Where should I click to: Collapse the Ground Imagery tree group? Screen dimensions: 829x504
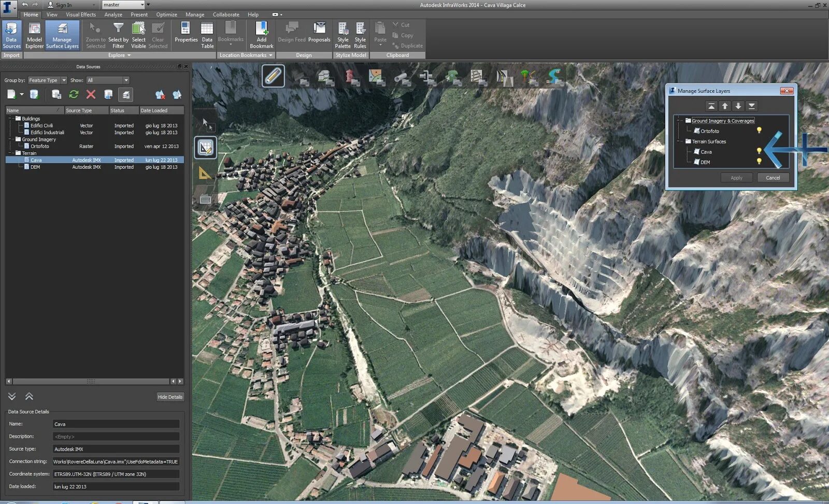(x=11, y=139)
